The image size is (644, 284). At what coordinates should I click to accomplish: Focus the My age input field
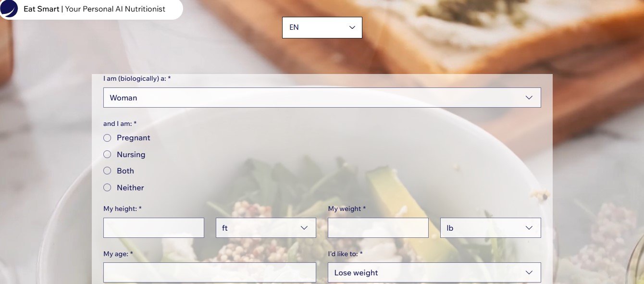pyautogui.click(x=210, y=272)
